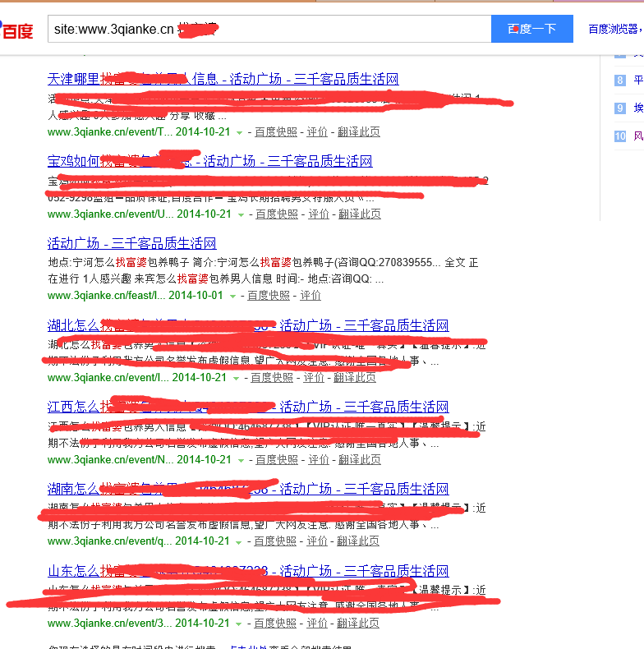Expand dropdown arrow beside www.3qianke.cn/event/U...
This screenshot has height=649, width=644.
tap(241, 214)
